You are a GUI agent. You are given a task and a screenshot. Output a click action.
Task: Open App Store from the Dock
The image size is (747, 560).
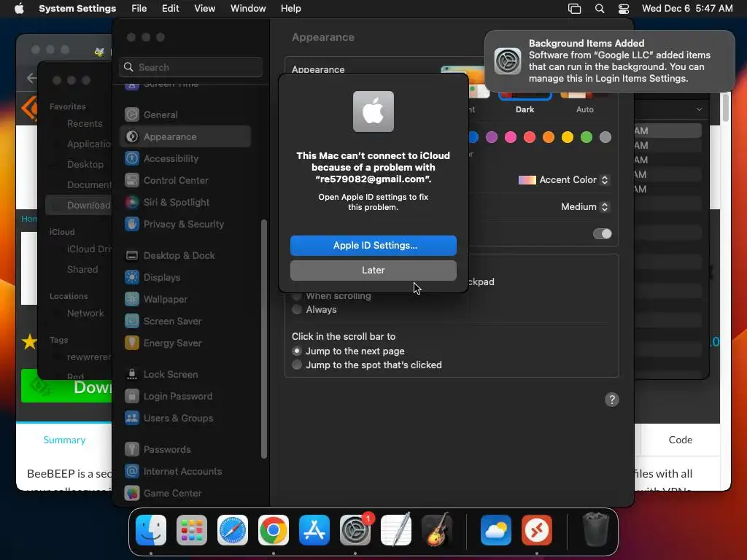[x=314, y=530]
